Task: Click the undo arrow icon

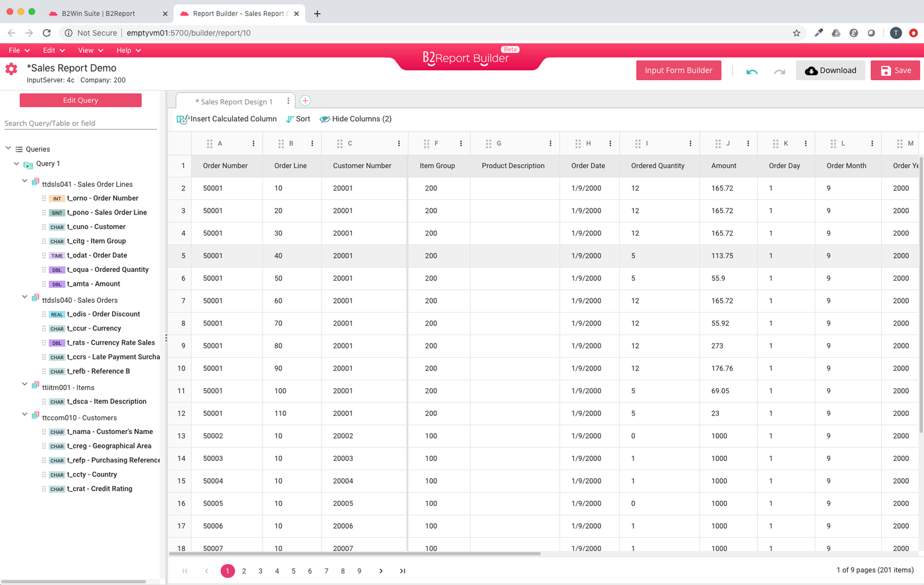Action: pos(752,71)
